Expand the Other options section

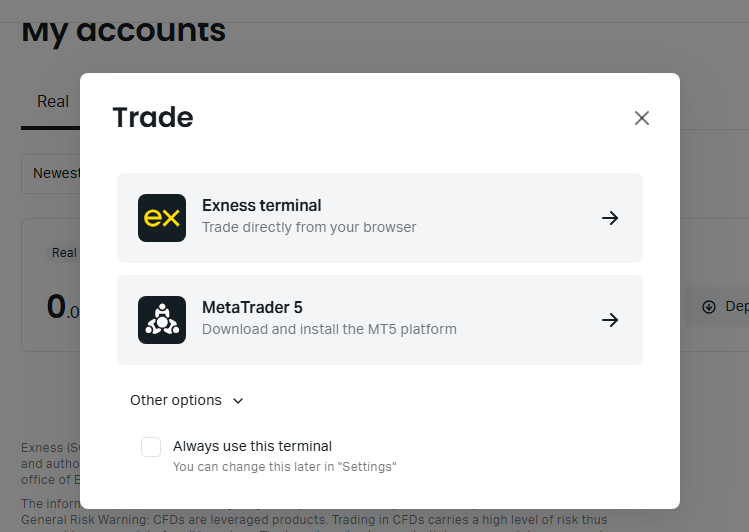[176, 400]
